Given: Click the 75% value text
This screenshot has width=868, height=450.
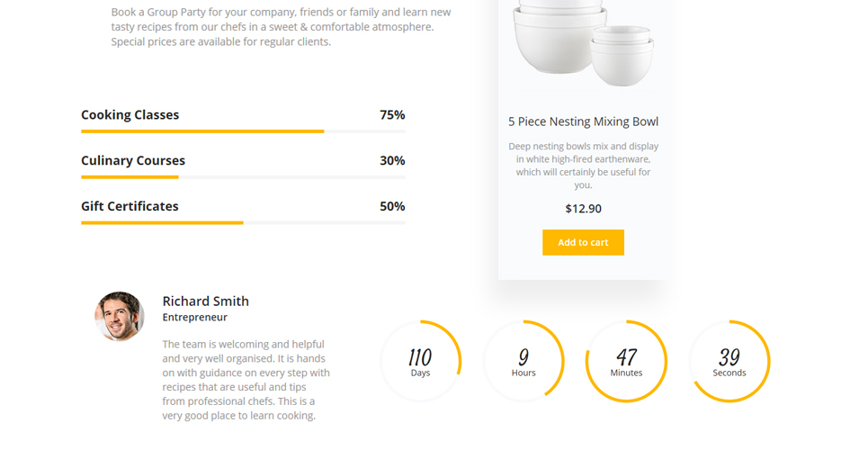Looking at the screenshot, I should pos(392,114).
